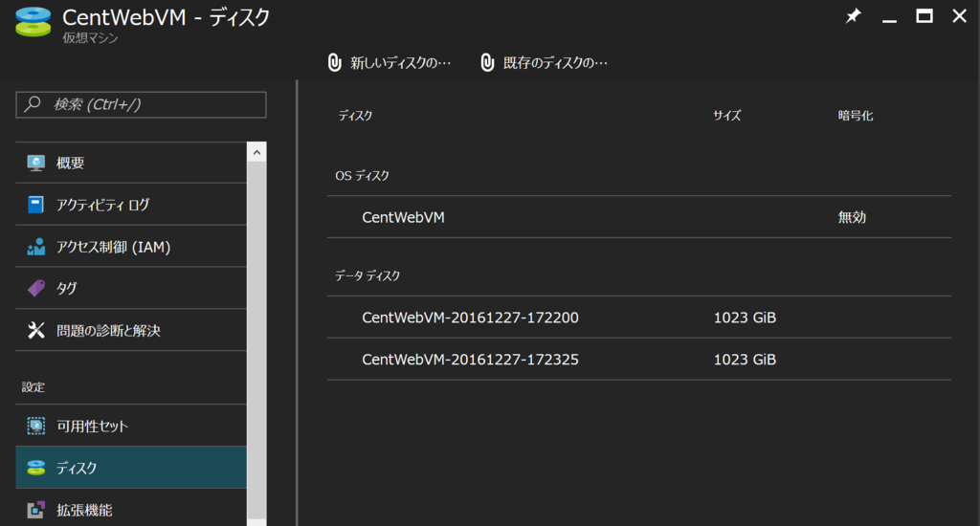The height and width of the screenshot is (526, 980).
Task: Click the ディスク menu icon in the sidebar
Action: (36, 468)
